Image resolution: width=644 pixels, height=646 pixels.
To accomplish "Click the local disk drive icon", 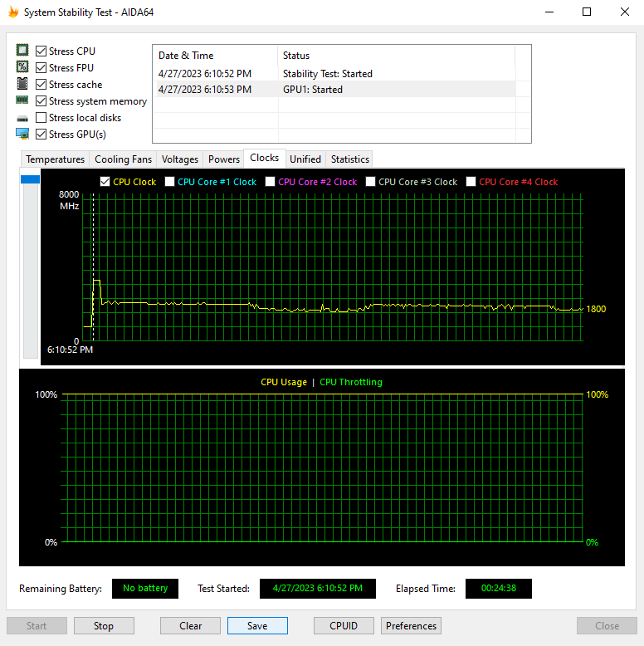I will coord(22,119).
